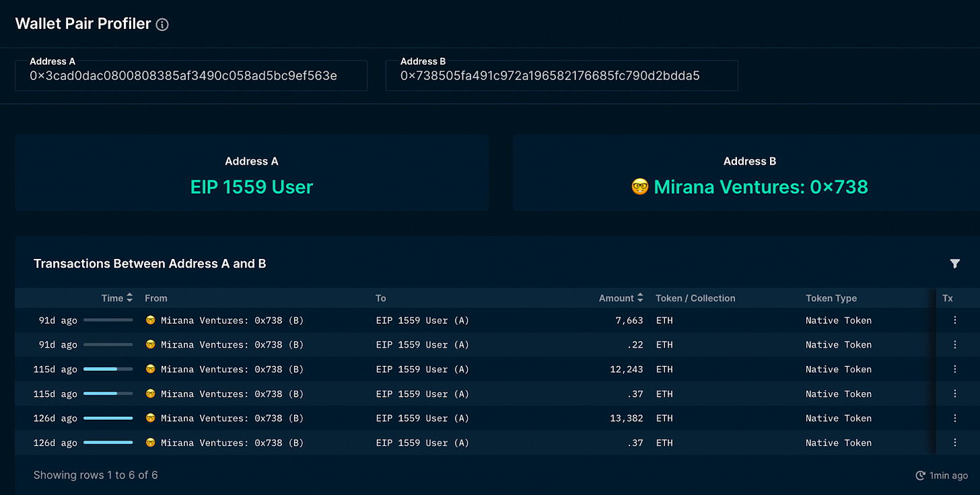The width and height of the screenshot is (980, 495).
Task: Click EIP 1559 User recipient in 12,243 row
Action: pos(422,369)
